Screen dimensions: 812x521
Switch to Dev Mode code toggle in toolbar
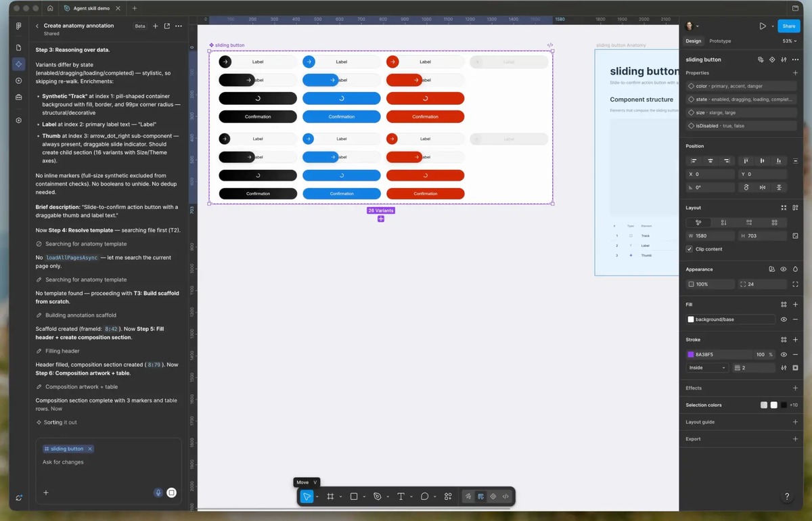click(505, 496)
